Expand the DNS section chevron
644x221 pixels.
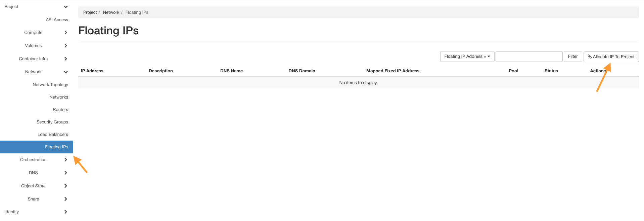click(65, 173)
